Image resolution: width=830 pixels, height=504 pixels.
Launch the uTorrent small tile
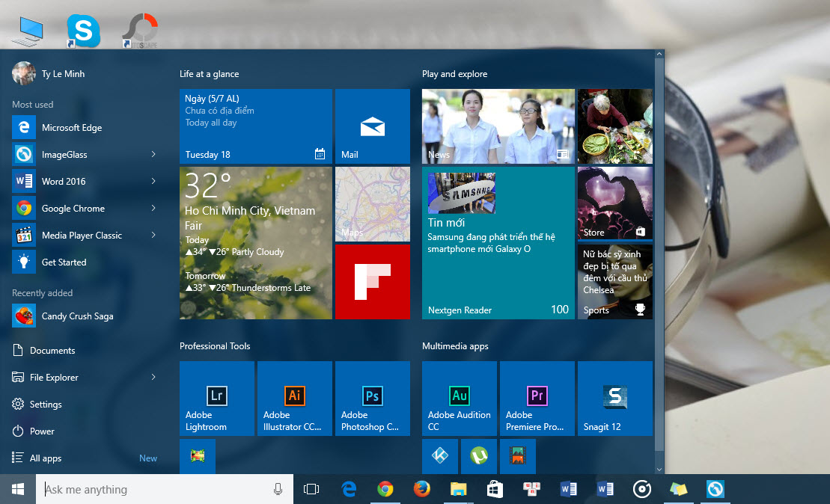tap(479, 456)
